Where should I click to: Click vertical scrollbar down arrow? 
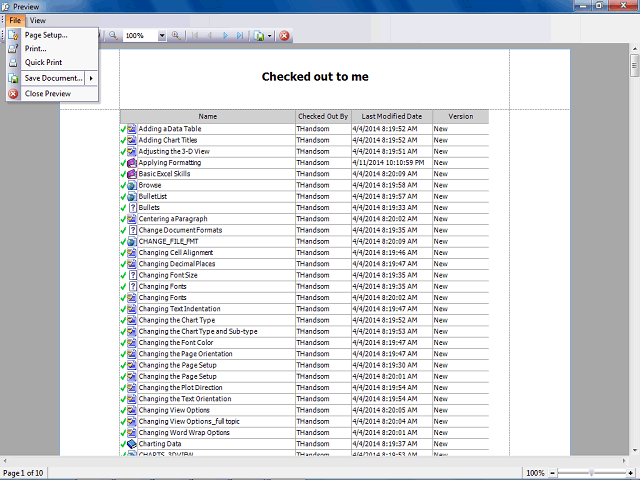click(635, 450)
